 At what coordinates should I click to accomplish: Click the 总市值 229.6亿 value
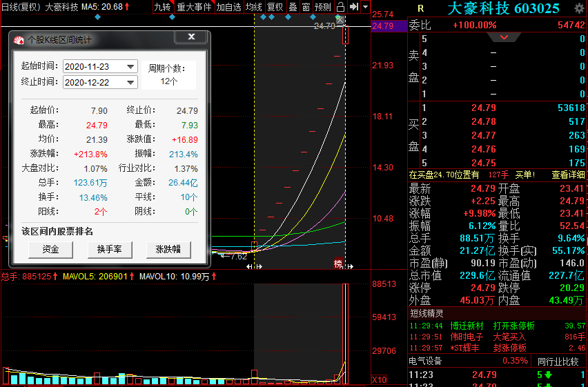(477, 276)
